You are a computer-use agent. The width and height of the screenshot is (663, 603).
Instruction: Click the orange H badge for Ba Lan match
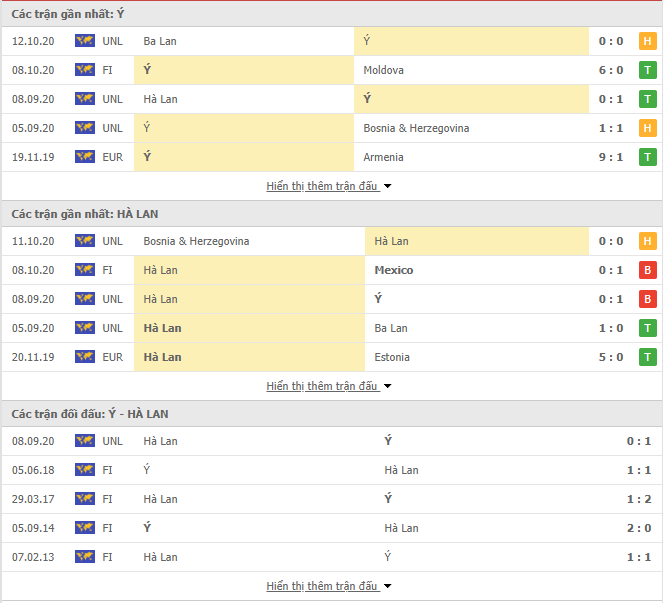[x=647, y=41]
